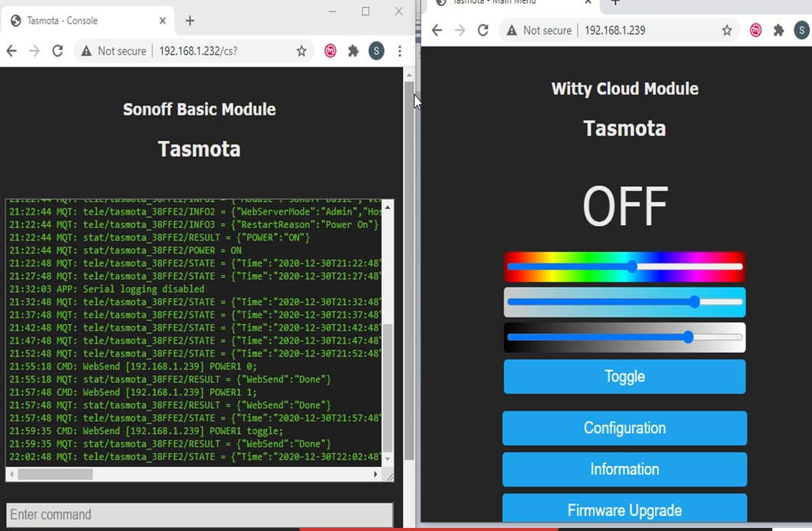Close the Tasmota Main Menu tab

click(588, 2)
